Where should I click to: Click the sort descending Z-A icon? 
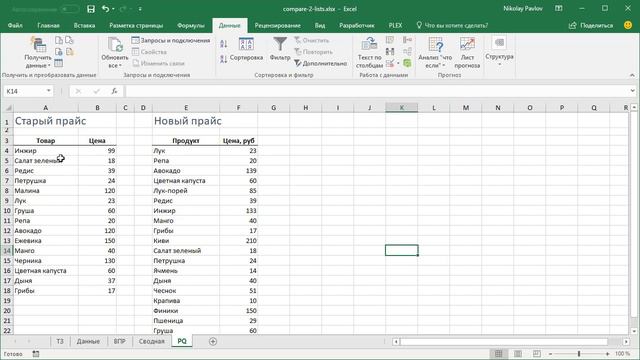click(224, 60)
